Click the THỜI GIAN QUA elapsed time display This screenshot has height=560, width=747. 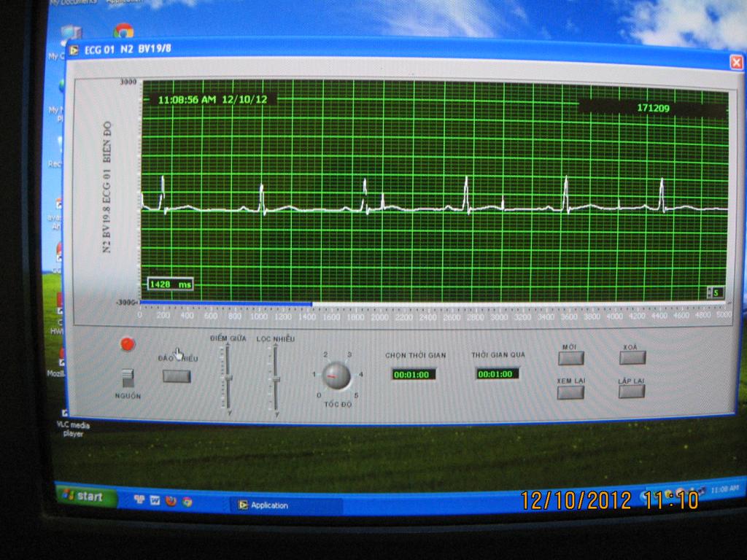[498, 374]
